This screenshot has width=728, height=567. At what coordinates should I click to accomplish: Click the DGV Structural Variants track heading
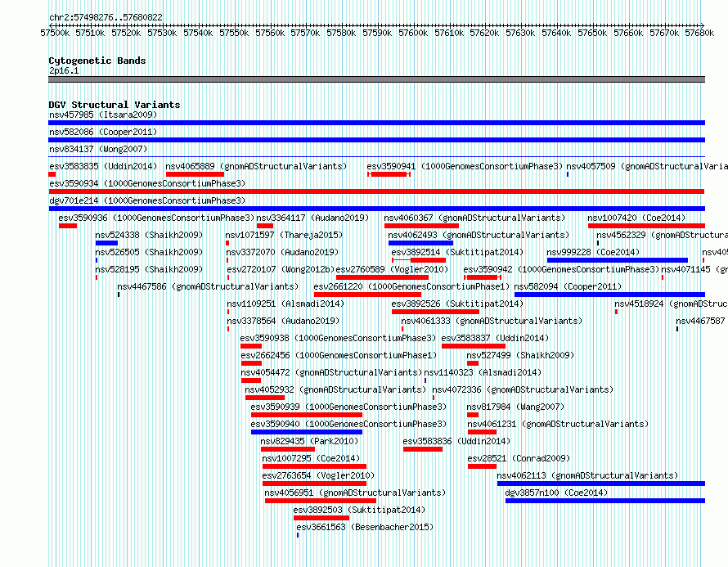point(115,105)
